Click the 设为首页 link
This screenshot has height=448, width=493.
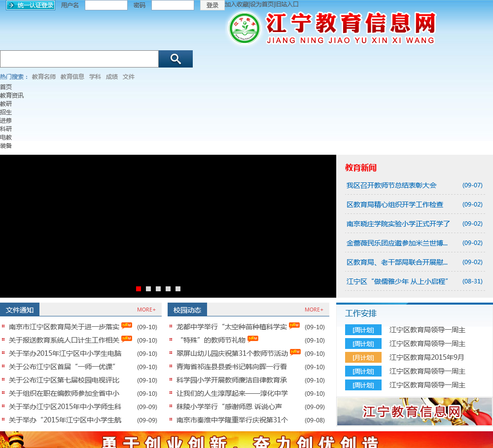262,4
